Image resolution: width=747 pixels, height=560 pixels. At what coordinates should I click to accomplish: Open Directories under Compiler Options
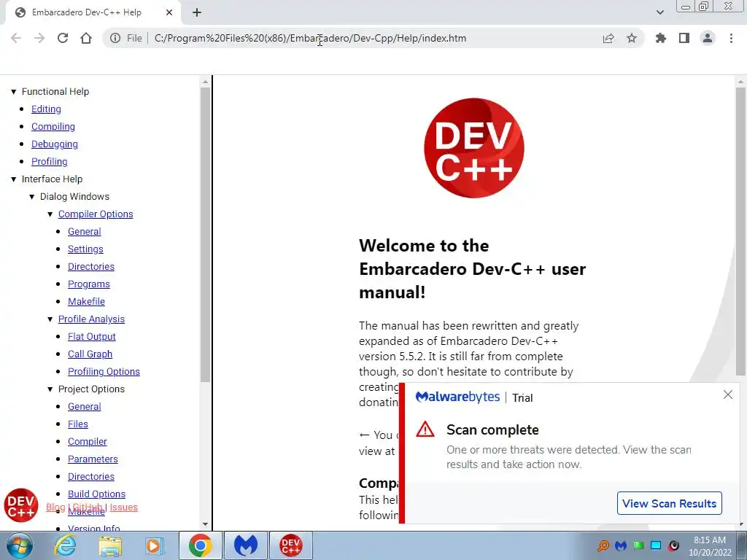[x=91, y=266]
